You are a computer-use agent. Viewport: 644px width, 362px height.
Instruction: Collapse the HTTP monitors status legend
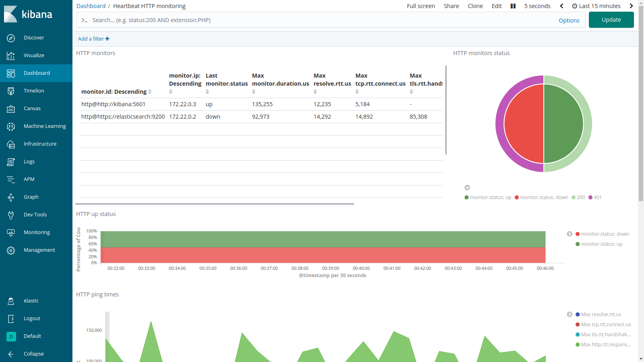(467, 187)
